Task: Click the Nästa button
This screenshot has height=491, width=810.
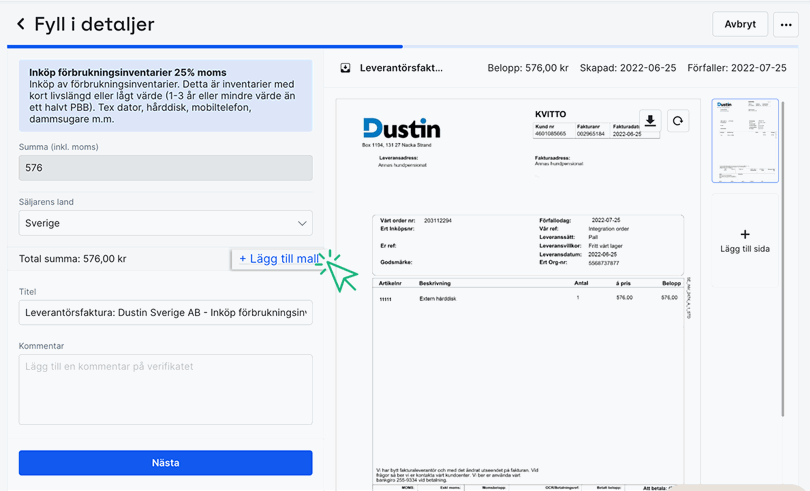Action: 165,463
